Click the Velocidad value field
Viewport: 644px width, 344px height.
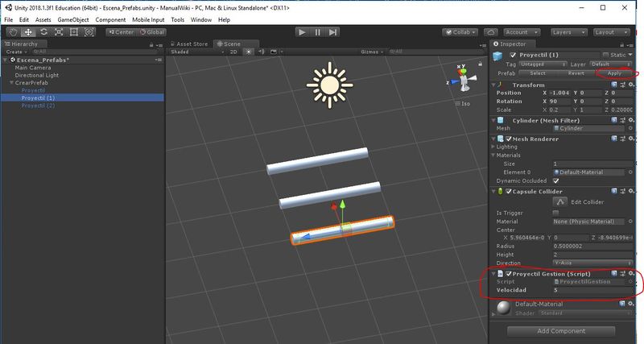[x=592, y=290]
